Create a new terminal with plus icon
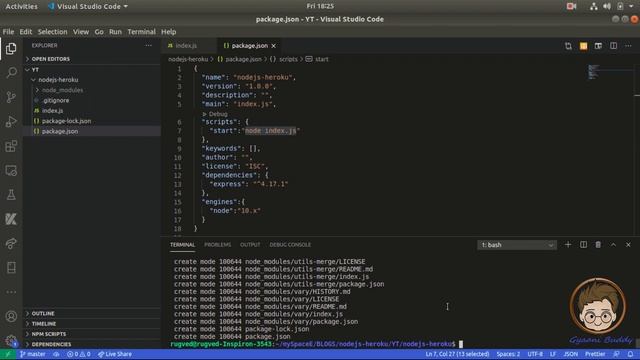The image size is (640, 360). pyautogui.click(x=568, y=244)
